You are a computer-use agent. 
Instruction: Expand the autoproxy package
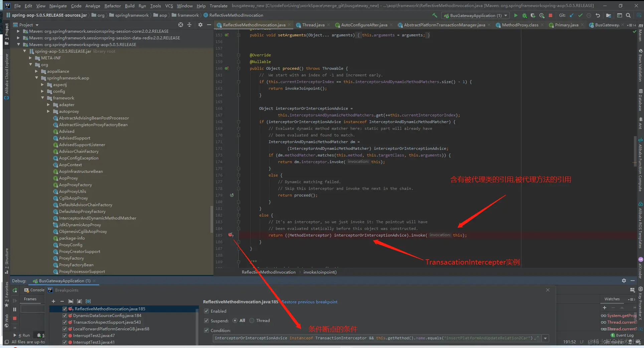click(x=48, y=111)
